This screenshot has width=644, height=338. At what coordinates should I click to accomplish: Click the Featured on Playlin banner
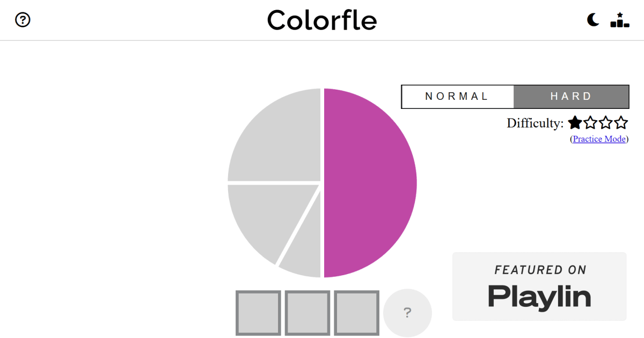pos(539,286)
